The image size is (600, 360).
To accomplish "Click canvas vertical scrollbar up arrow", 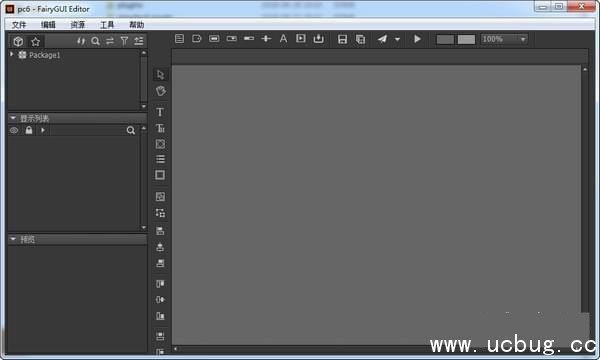I will pos(585,70).
